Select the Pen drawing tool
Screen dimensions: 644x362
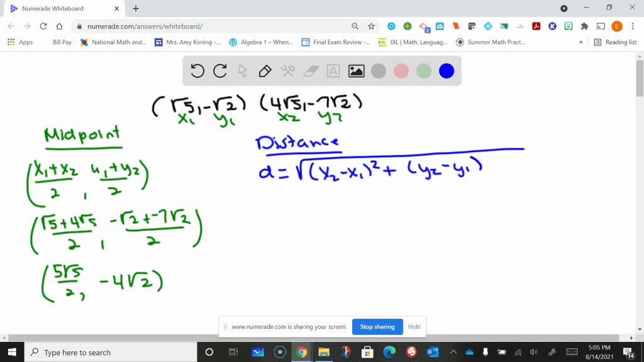coord(264,71)
